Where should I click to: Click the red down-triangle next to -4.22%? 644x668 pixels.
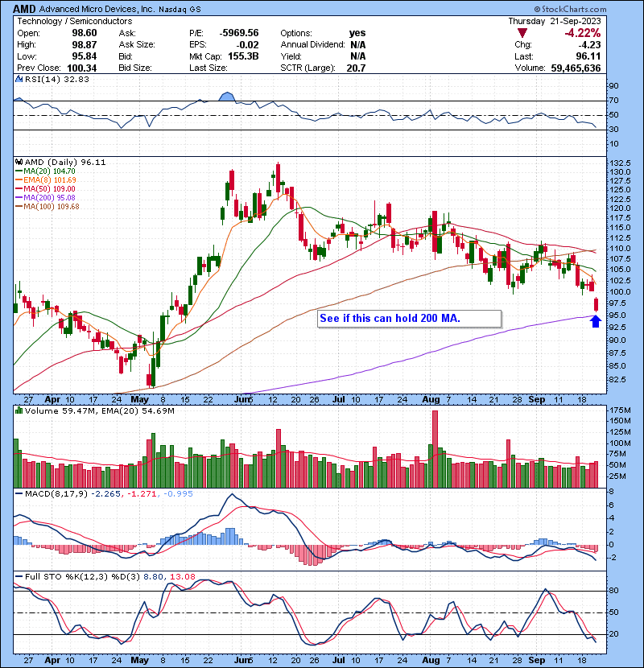coord(522,33)
